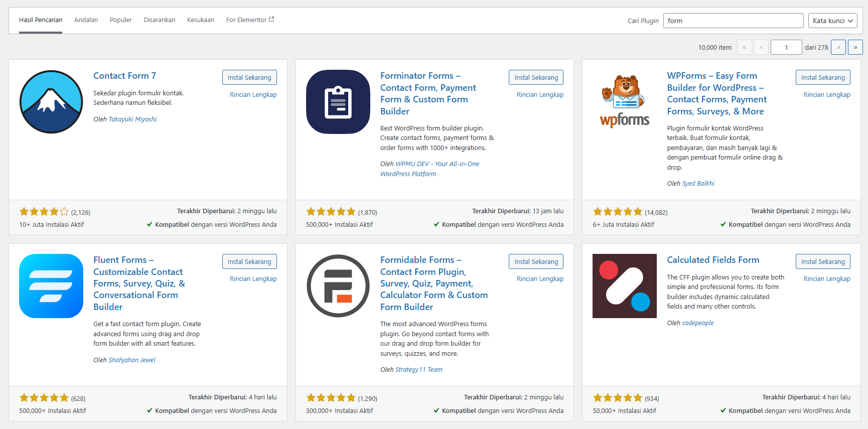Click the WPForms bear mascot logo
Viewport: 868px width, 429px height.
625,102
